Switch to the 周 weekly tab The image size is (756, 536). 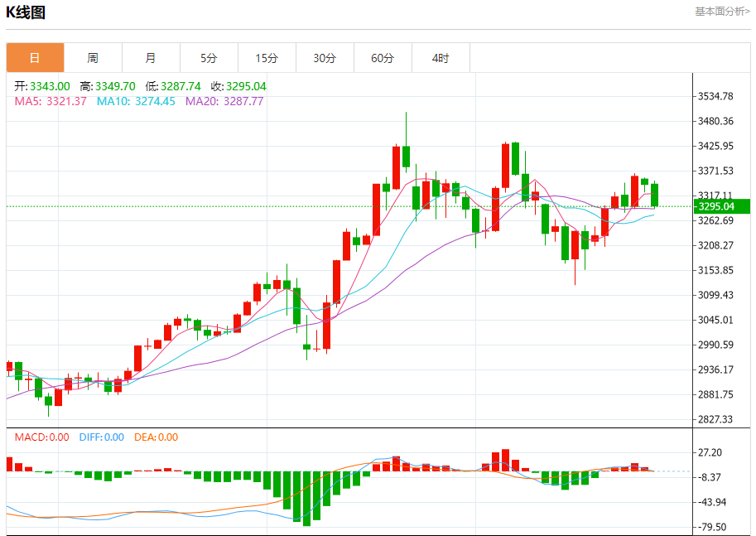coord(93,58)
